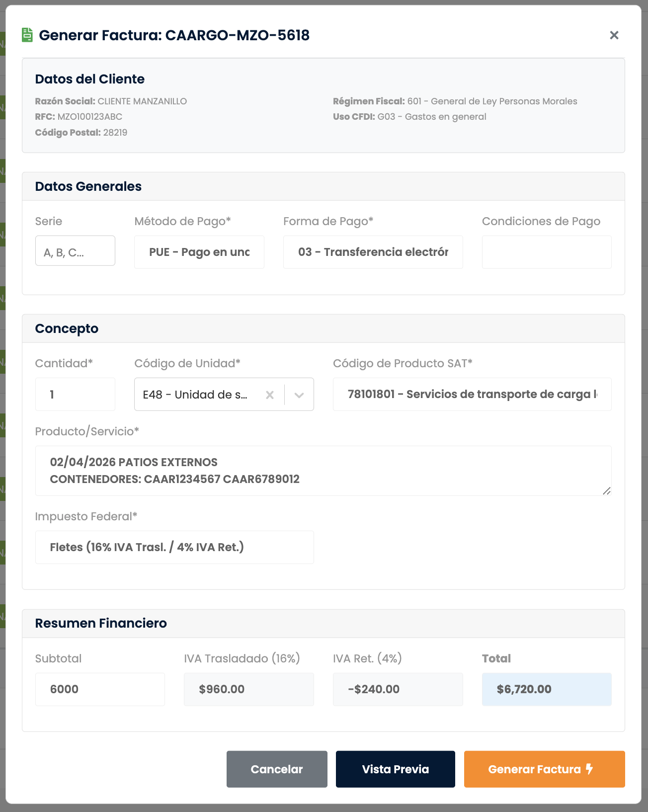The image size is (648, 812).
Task: Click the highlighted Total amount field
Action: pos(547,689)
